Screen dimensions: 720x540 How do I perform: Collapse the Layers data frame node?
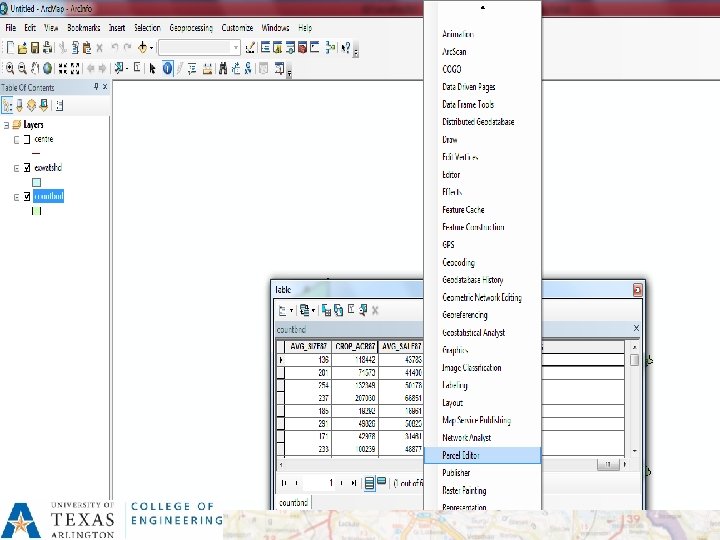(6, 125)
